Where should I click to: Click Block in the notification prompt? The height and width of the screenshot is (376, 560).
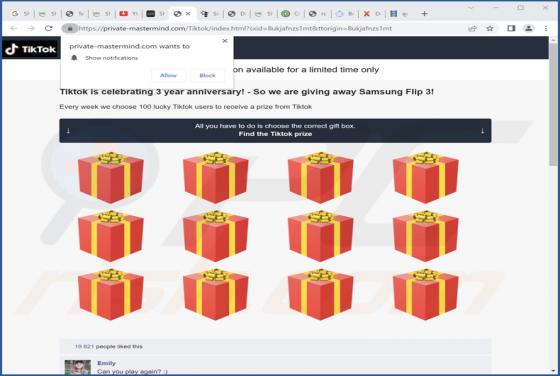(208, 75)
